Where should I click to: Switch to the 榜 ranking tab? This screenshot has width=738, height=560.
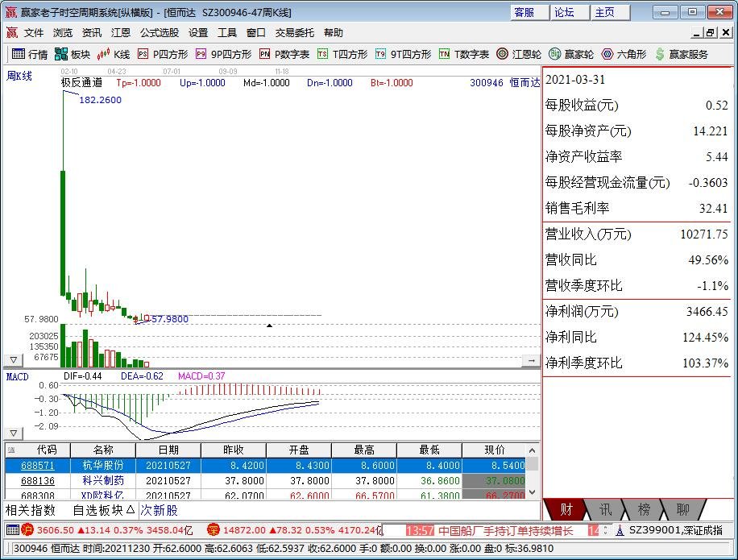[644, 509]
